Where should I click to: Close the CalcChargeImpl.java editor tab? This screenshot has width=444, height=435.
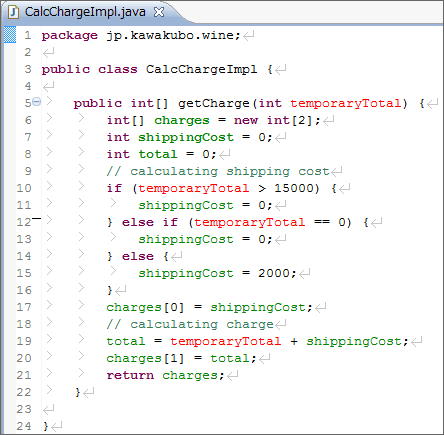(159, 12)
